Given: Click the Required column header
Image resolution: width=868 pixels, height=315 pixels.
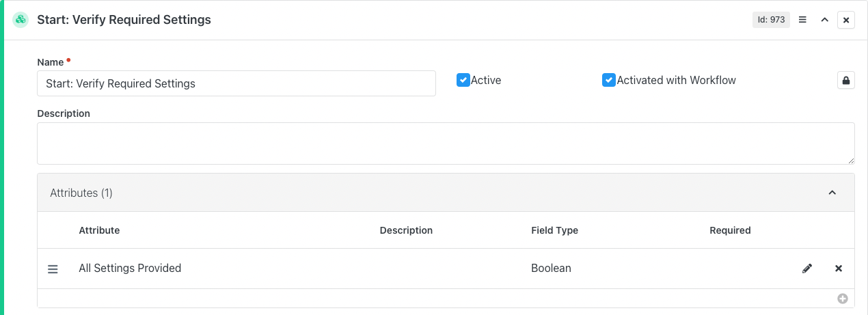Looking at the screenshot, I should [x=730, y=230].
